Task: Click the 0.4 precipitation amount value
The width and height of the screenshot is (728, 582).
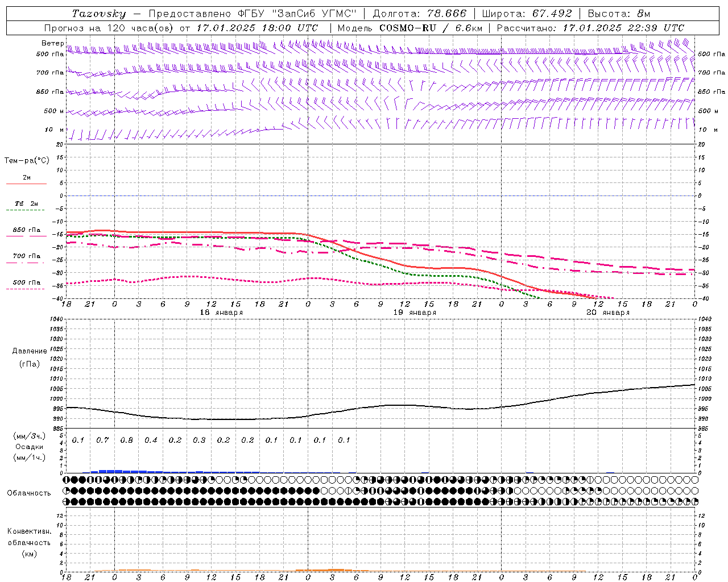Action: (151, 440)
